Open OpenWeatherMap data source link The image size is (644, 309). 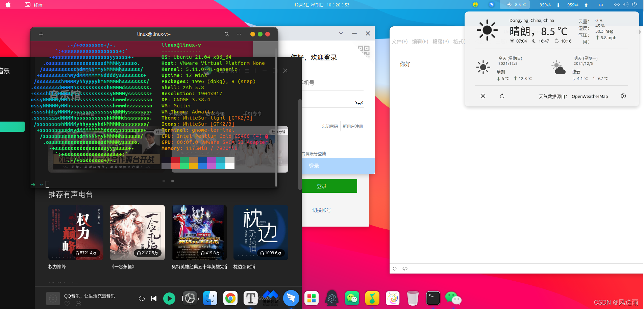click(590, 97)
